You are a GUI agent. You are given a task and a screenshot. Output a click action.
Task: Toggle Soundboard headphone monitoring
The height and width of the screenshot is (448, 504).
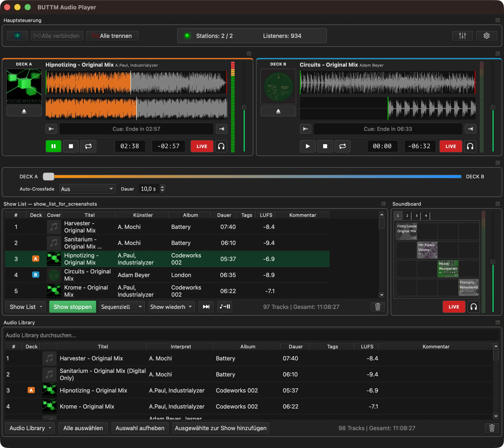[473, 307]
